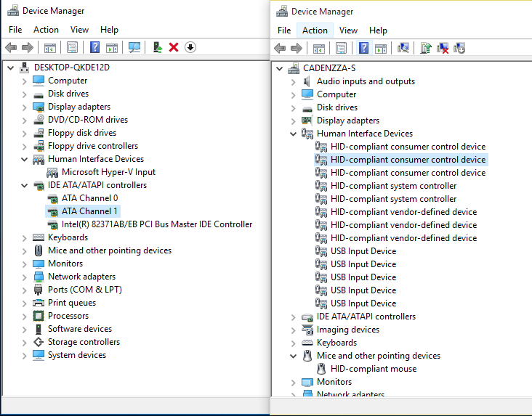The width and height of the screenshot is (532, 416).
Task: Select Intel(R) 82371AB/EB PCI Bus Master IDE Controller
Action: (157, 224)
